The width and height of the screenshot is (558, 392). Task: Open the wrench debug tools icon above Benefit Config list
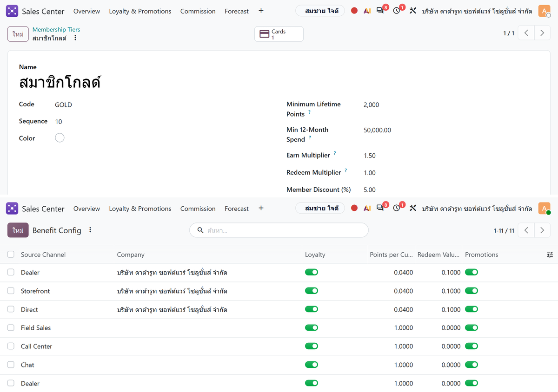point(412,208)
